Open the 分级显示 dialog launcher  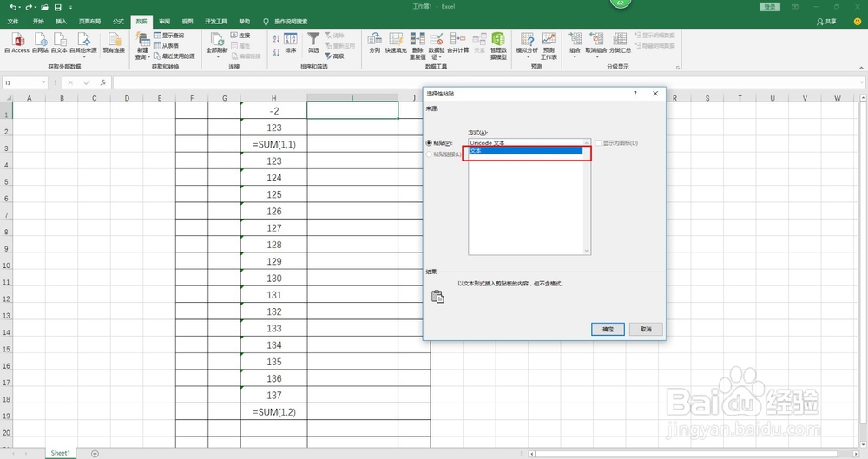[678, 68]
